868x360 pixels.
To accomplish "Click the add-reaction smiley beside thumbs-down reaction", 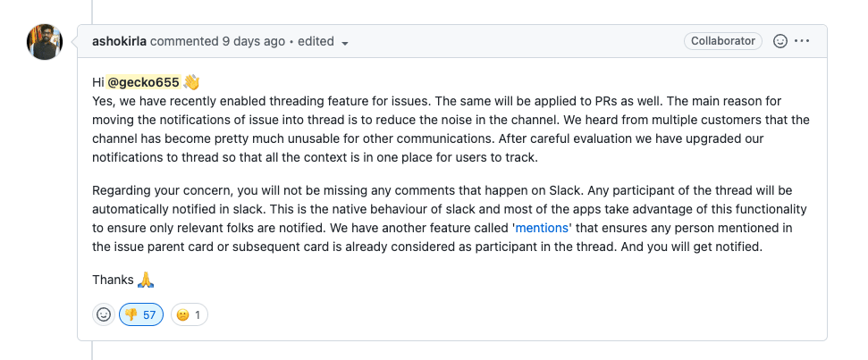I will click(104, 314).
